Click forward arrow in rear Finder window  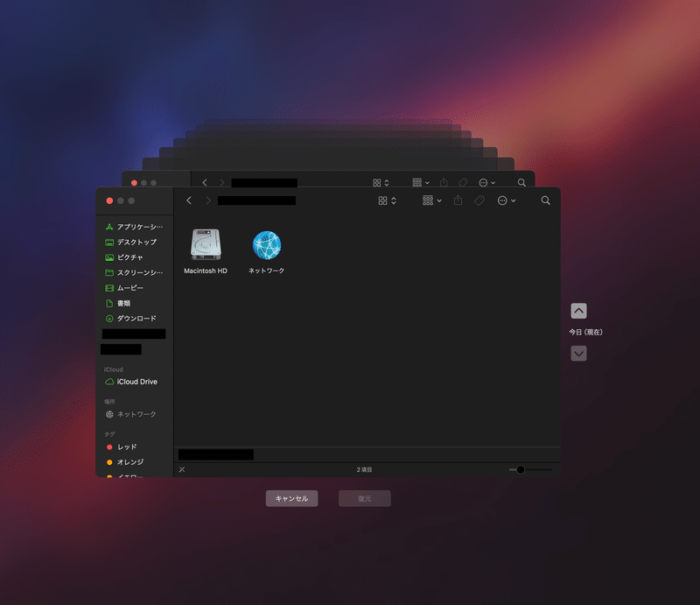tap(222, 182)
